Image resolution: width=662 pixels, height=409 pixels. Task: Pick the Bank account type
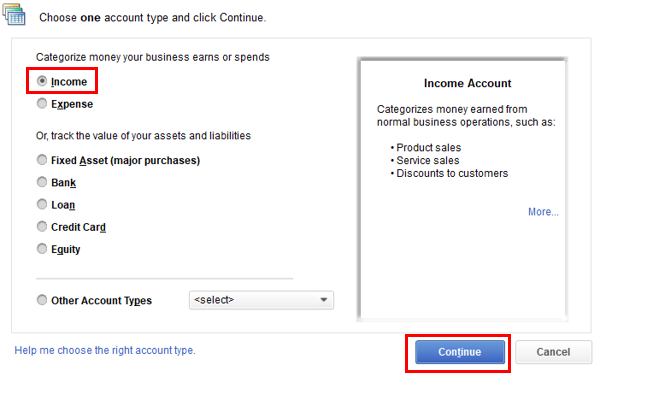tap(42, 182)
